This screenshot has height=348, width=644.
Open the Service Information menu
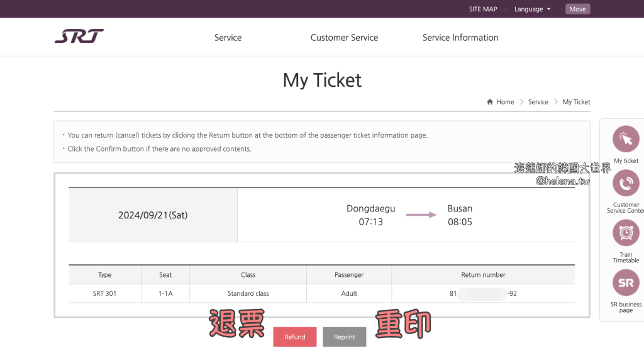click(460, 38)
